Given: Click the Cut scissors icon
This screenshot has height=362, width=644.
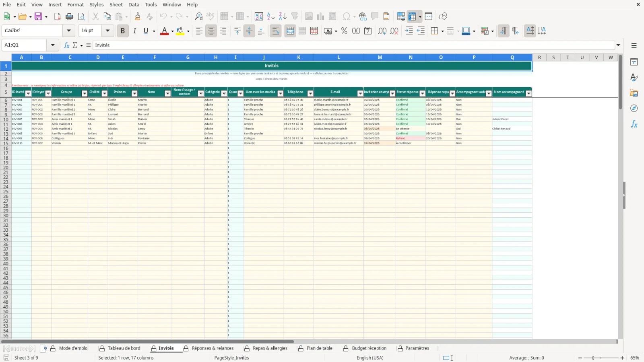Looking at the screenshot, I should pyautogui.click(x=95, y=16).
